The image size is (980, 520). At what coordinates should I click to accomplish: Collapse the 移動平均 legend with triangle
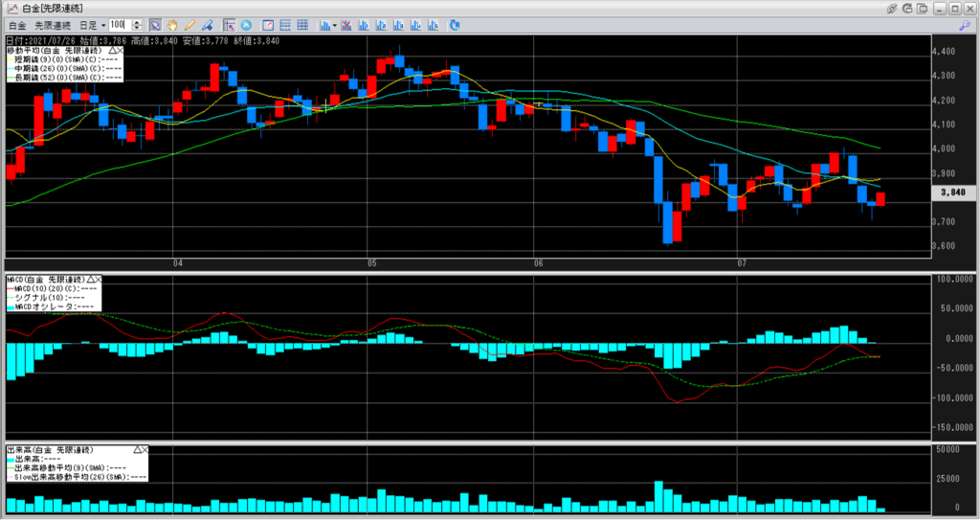[113, 50]
